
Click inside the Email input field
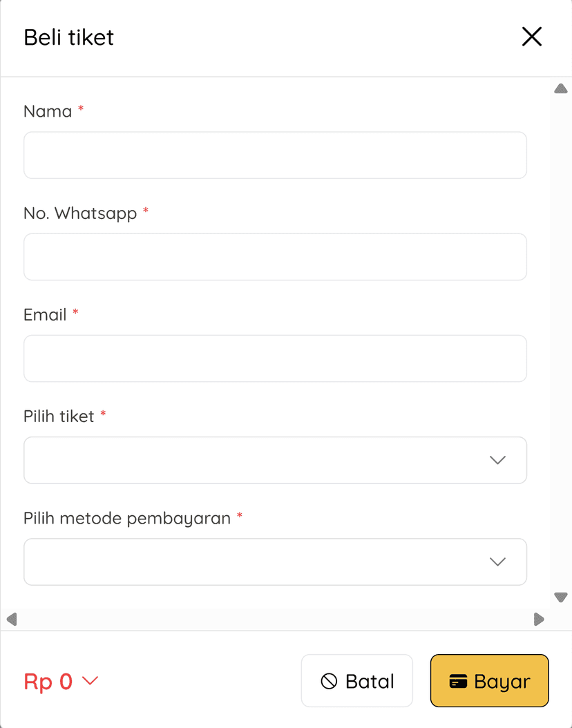275,358
